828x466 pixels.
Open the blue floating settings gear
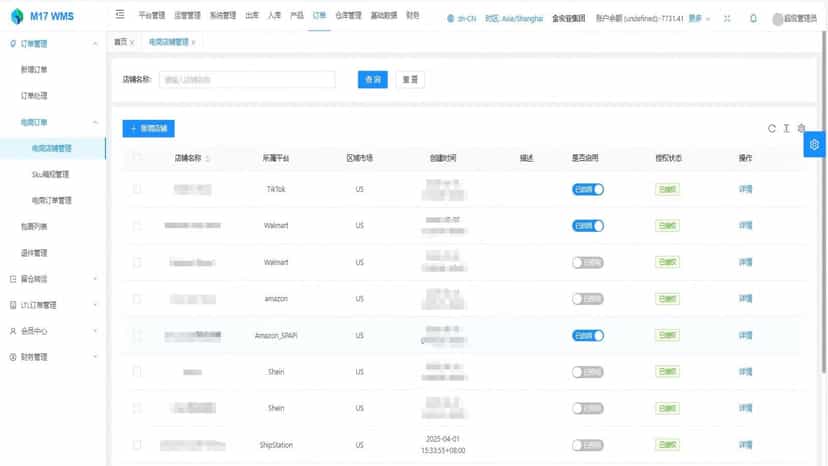click(x=814, y=144)
